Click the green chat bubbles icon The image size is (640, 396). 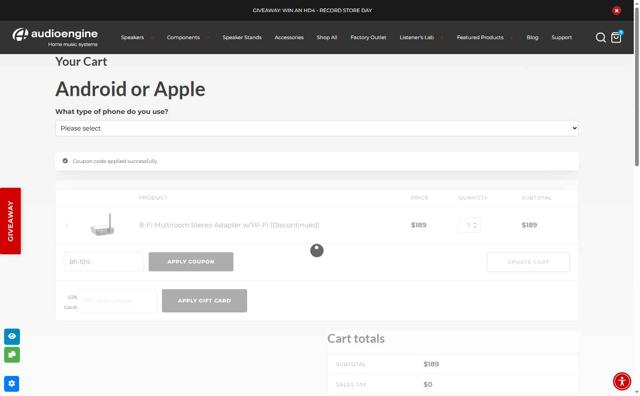point(12,355)
